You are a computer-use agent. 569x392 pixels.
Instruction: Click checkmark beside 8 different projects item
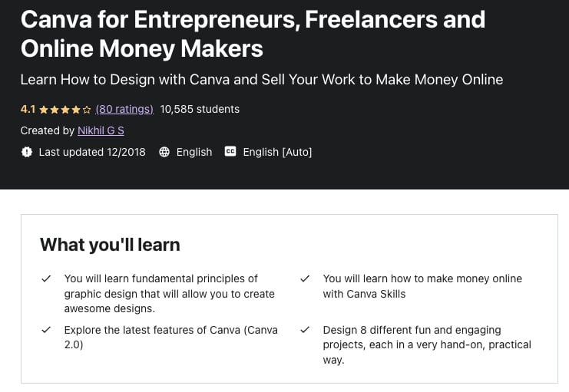point(305,330)
